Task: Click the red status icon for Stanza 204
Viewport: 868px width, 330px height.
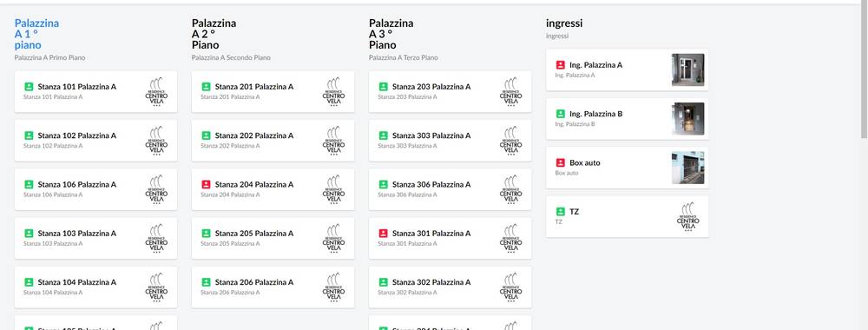Action: 206,184
